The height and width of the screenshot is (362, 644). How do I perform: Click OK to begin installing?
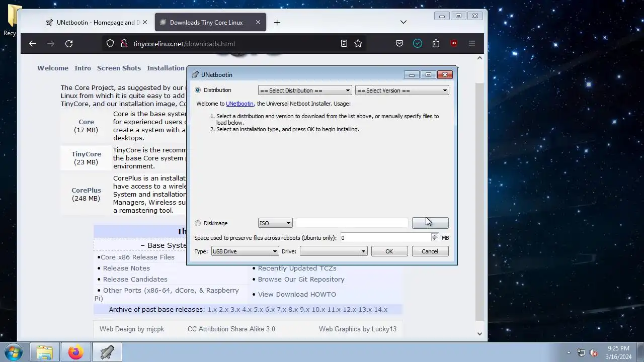click(389, 251)
